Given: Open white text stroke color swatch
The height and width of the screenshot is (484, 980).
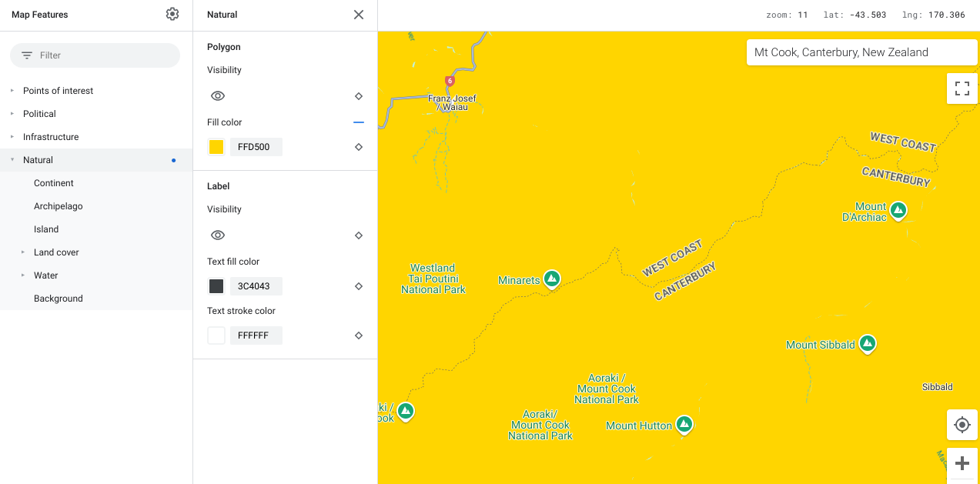Looking at the screenshot, I should coord(216,335).
